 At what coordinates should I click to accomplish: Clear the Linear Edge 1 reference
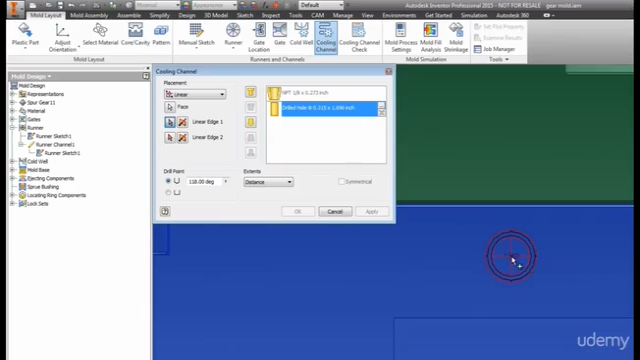[x=182, y=122]
